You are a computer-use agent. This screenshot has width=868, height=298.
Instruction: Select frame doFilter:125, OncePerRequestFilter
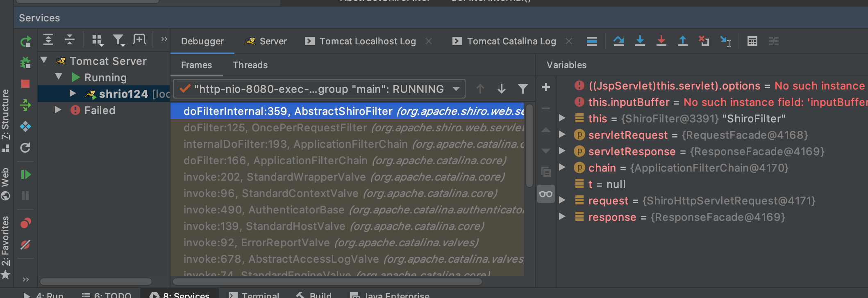(x=347, y=128)
